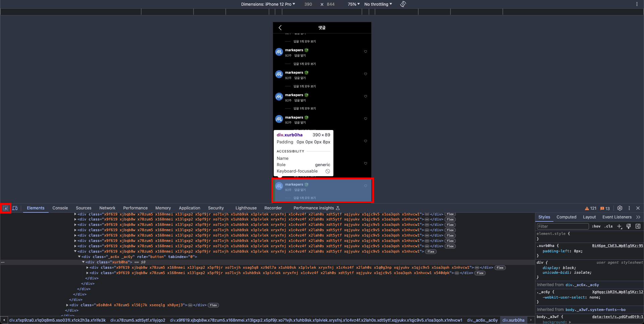Toggle the device toolbar icon

click(x=15, y=208)
